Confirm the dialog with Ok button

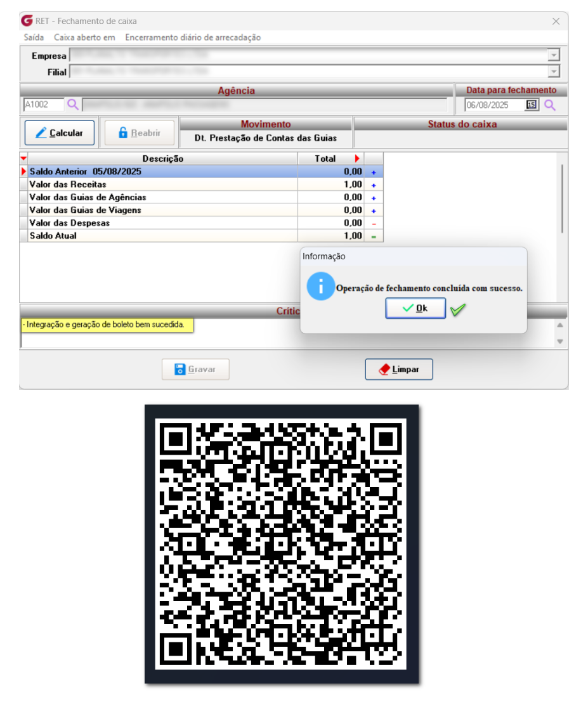415,308
